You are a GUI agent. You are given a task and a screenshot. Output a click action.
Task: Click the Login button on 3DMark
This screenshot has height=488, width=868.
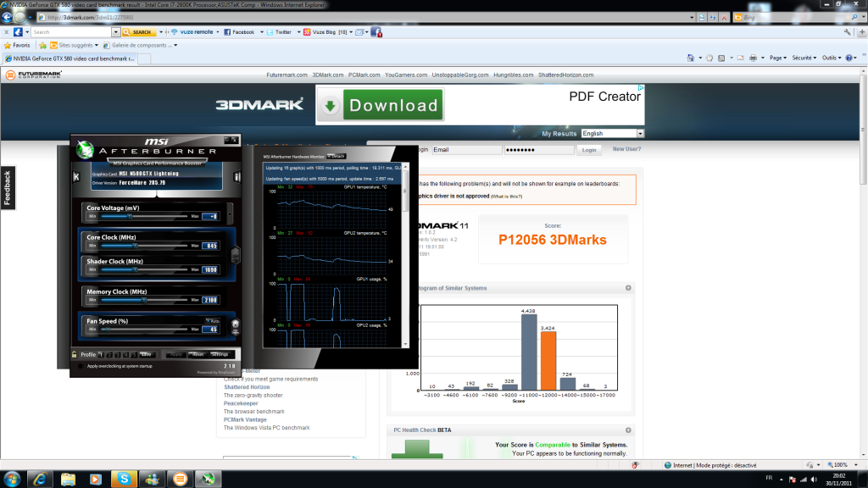click(x=589, y=150)
